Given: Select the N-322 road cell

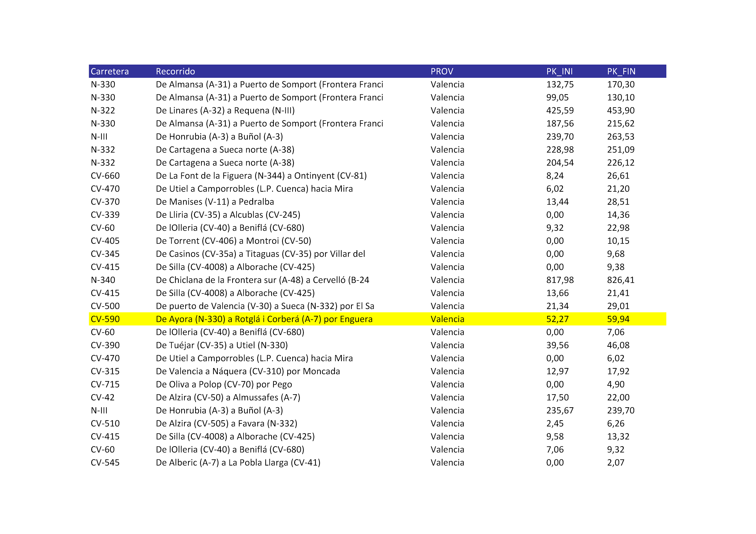Looking at the screenshot, I should coord(103,110).
